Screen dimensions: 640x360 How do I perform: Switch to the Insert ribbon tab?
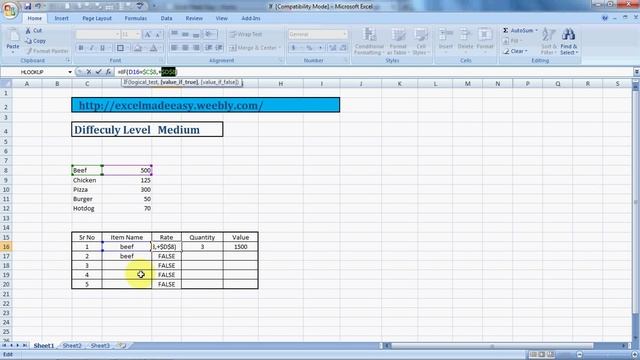(x=61, y=18)
